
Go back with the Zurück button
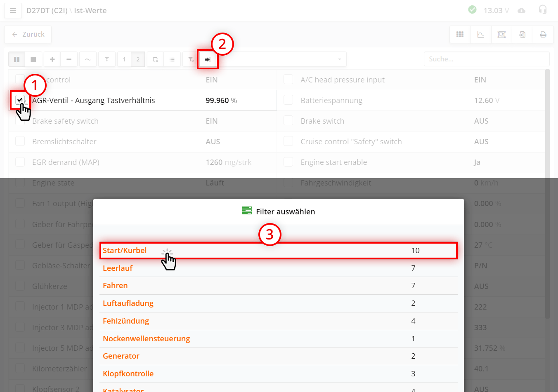pyautogui.click(x=28, y=35)
